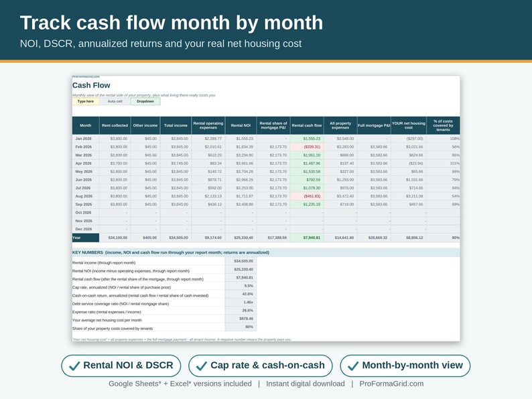Click 'Instant digital download' footer text
Image resolution: width=532 pixels, height=399 pixels.
pos(306,384)
